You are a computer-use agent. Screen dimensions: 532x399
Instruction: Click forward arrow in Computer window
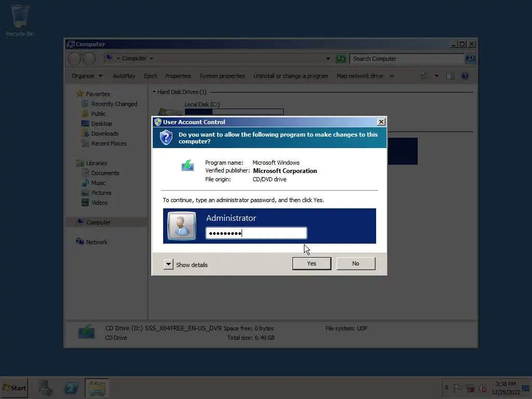pos(89,59)
